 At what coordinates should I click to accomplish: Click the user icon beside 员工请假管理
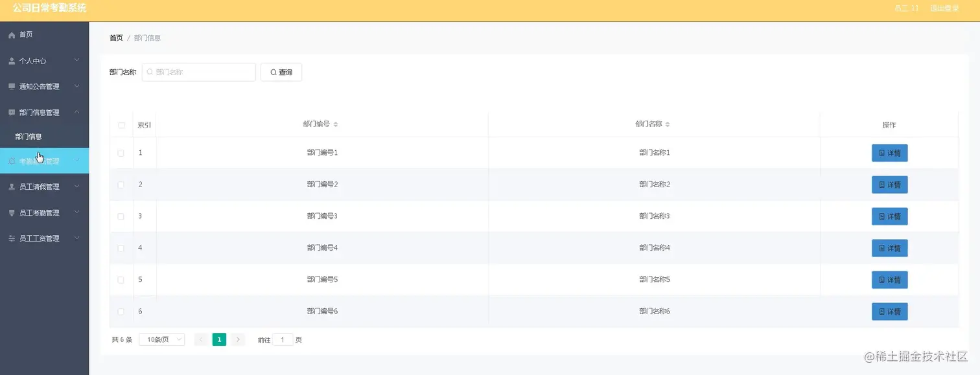12,187
